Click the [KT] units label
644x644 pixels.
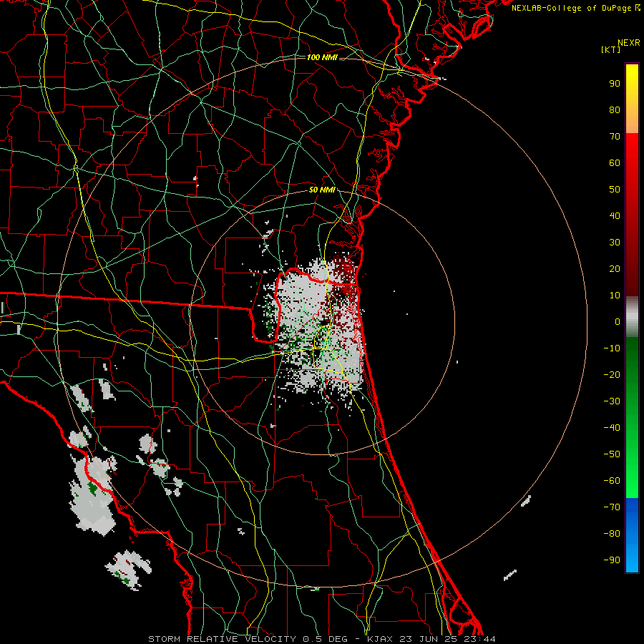(611, 49)
